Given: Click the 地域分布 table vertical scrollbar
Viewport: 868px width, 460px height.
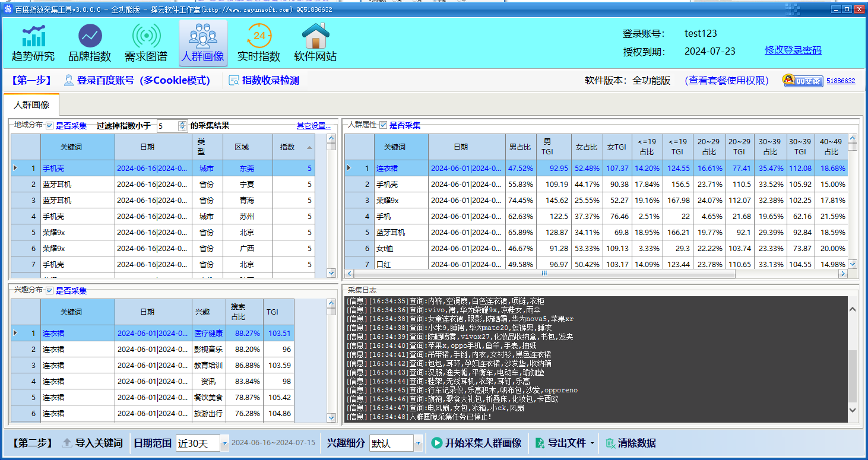Looking at the screenshot, I should pyautogui.click(x=331, y=205).
